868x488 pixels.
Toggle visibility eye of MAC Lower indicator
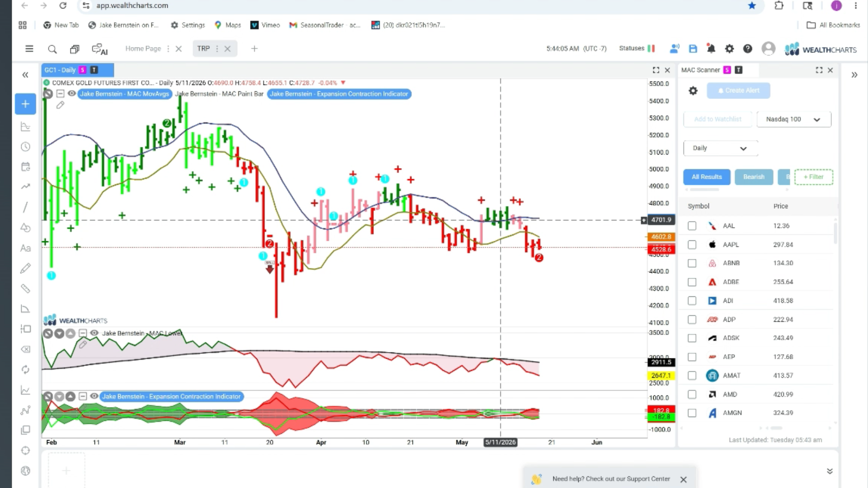point(94,333)
